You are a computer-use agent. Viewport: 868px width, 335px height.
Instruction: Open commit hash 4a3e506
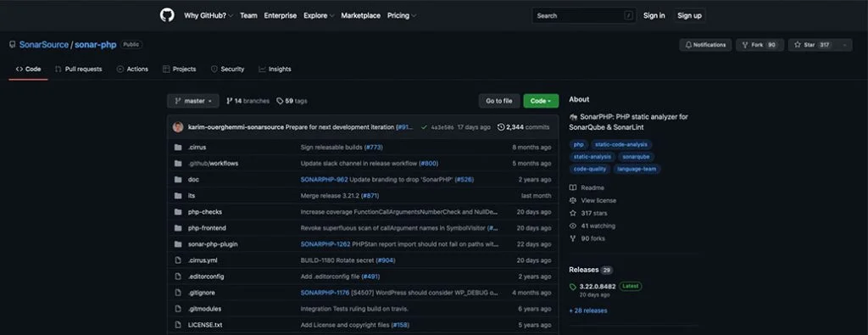coord(442,127)
